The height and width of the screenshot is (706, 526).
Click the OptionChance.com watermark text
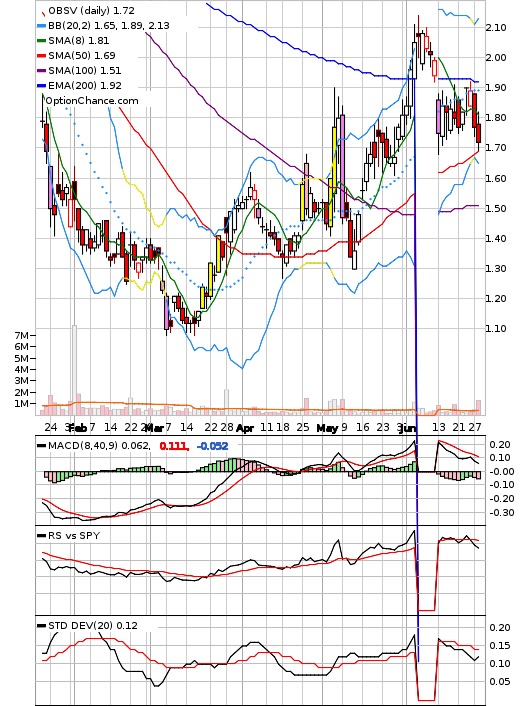click(x=92, y=100)
